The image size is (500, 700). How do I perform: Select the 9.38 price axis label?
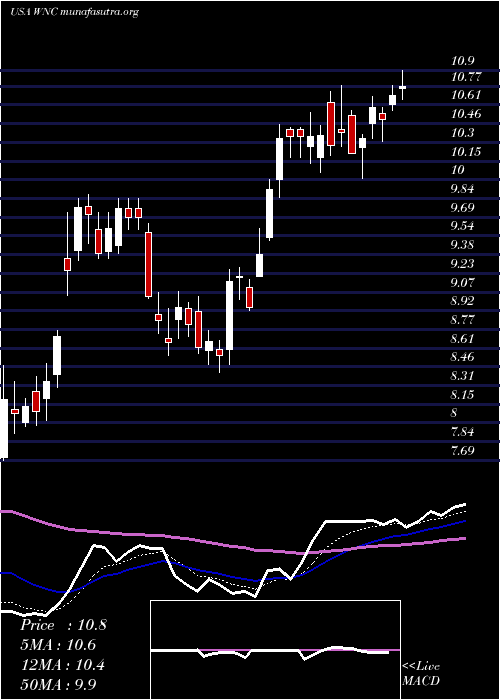[x=462, y=245]
